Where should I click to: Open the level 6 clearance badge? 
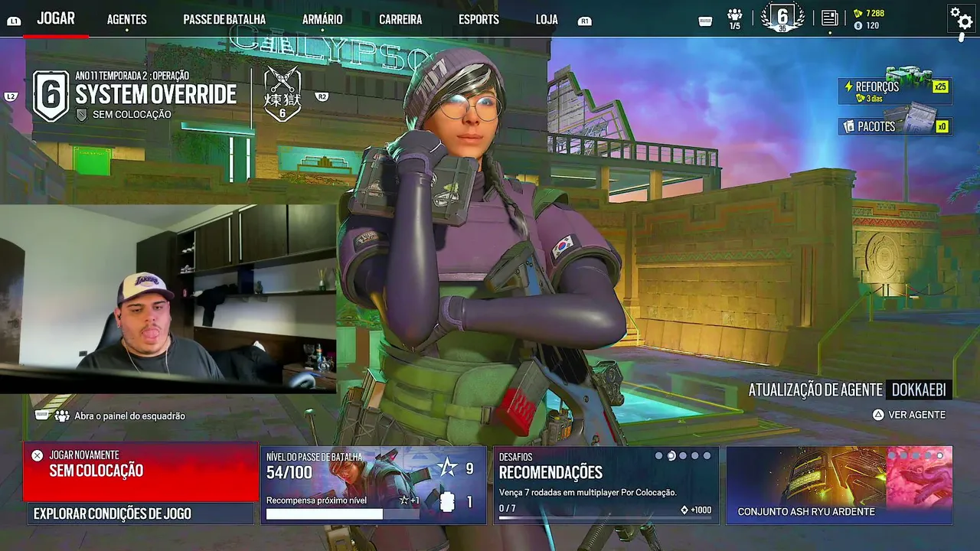tap(782, 18)
